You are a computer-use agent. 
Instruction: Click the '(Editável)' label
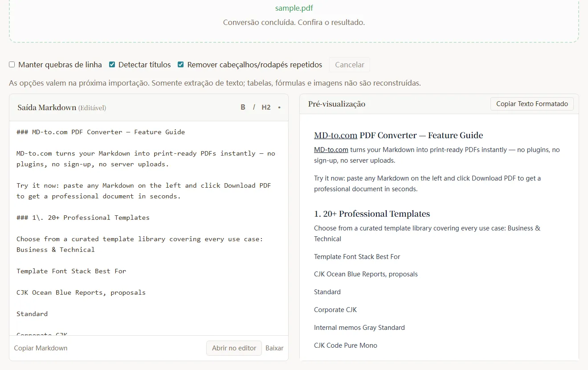(92, 108)
